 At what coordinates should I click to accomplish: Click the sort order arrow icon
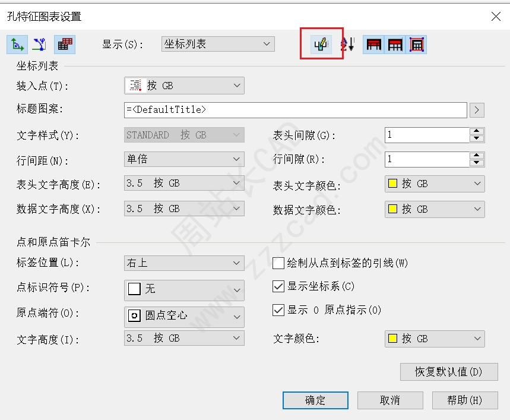point(348,45)
